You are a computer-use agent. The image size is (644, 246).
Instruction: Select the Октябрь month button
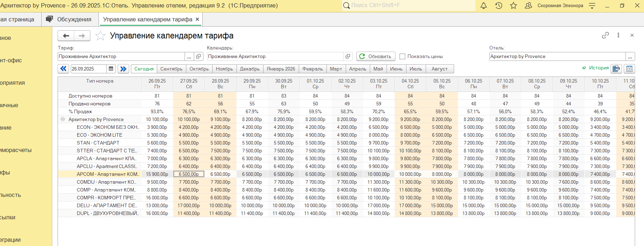[x=199, y=69]
